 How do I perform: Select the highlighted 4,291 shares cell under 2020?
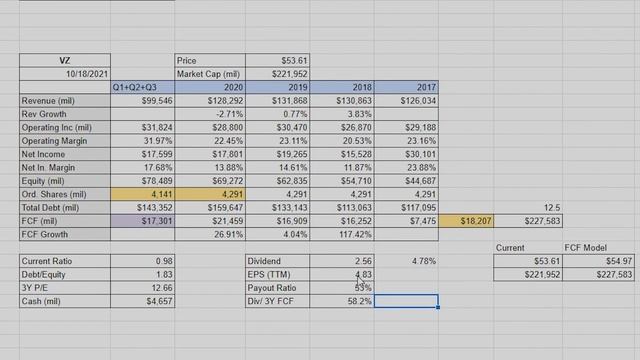coord(210,194)
